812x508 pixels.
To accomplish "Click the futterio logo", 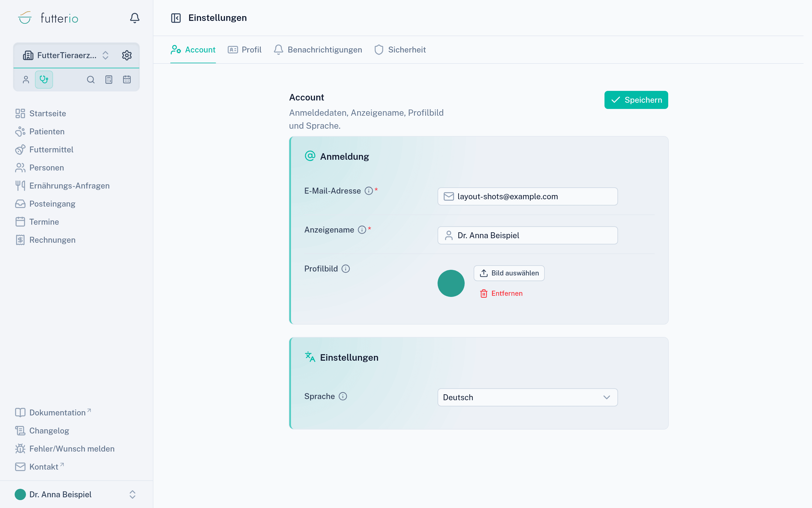I will [48, 18].
